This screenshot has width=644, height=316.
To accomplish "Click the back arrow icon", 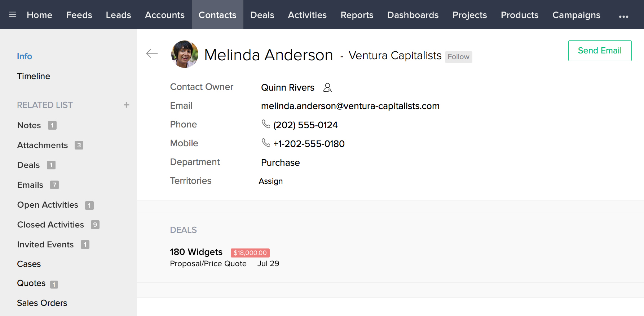I will 152,53.
